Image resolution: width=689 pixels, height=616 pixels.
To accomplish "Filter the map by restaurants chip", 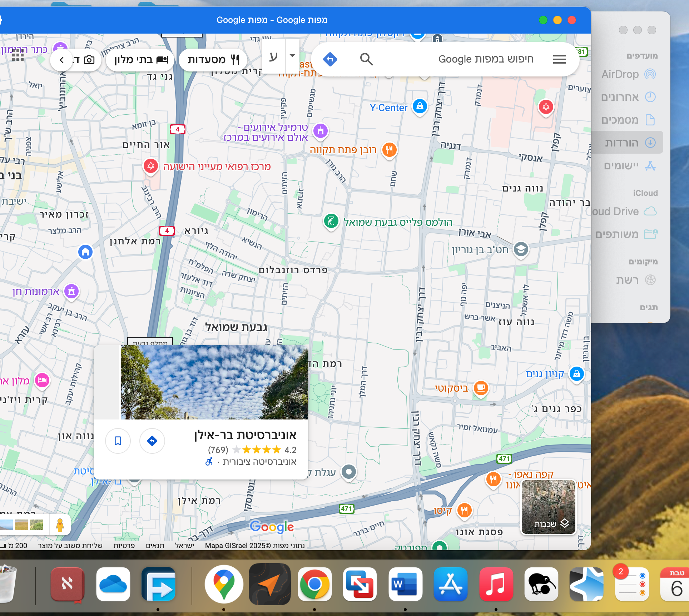I will (x=213, y=60).
